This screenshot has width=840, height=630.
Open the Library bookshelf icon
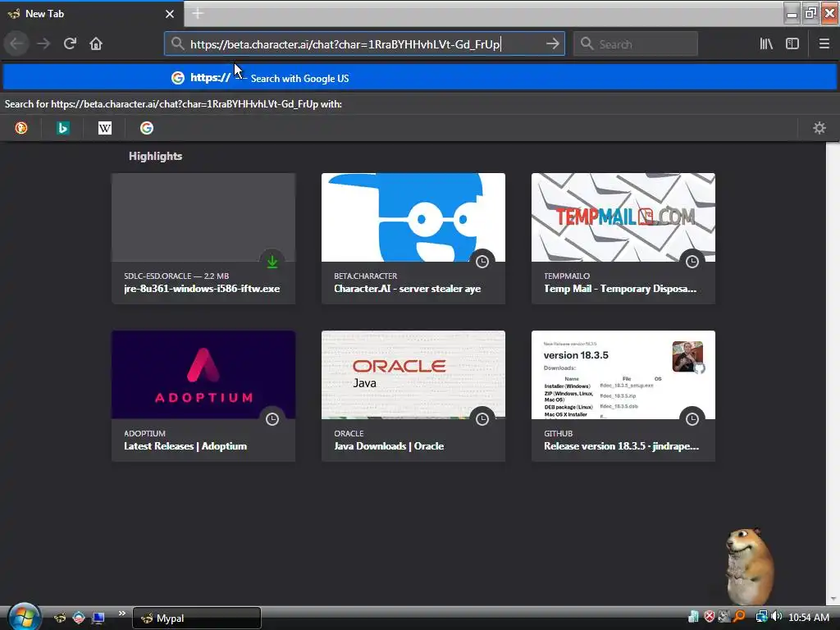pos(766,43)
